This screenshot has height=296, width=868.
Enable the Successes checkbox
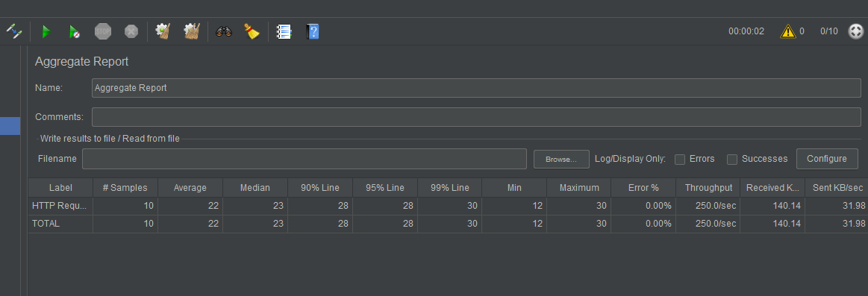click(x=732, y=160)
